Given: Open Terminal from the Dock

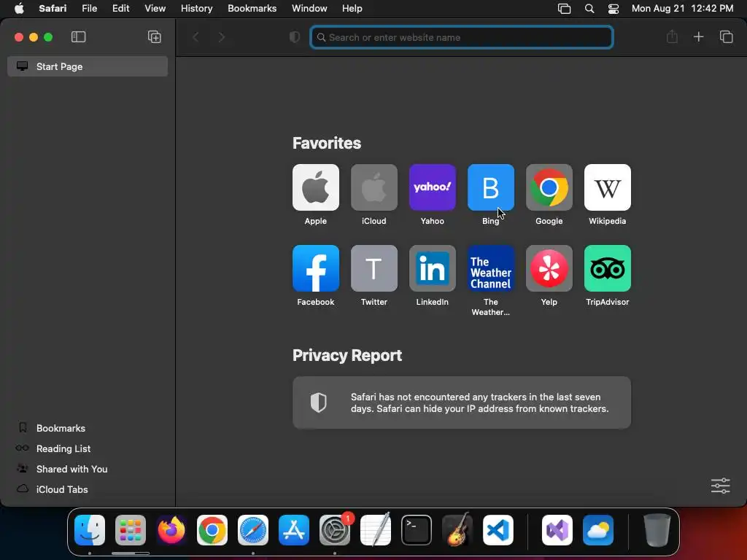Looking at the screenshot, I should pyautogui.click(x=417, y=530).
